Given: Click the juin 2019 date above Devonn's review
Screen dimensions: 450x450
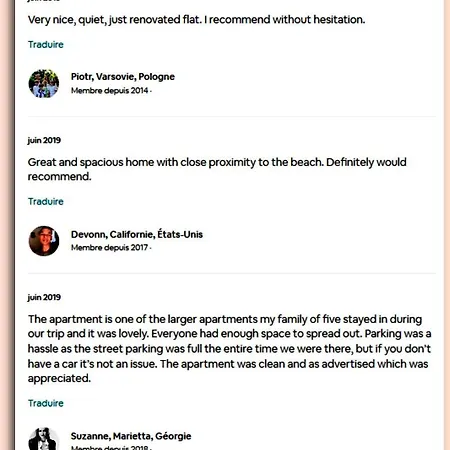Looking at the screenshot, I should [44, 140].
